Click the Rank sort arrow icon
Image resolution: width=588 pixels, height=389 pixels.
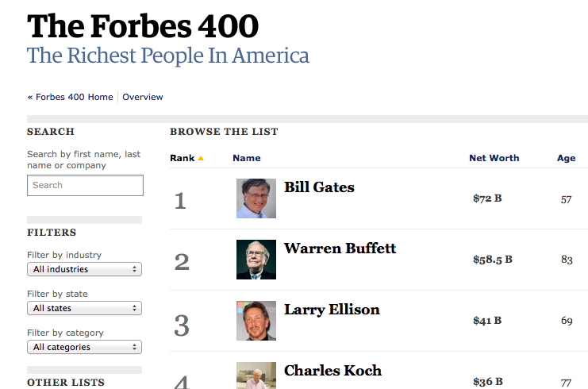201,158
